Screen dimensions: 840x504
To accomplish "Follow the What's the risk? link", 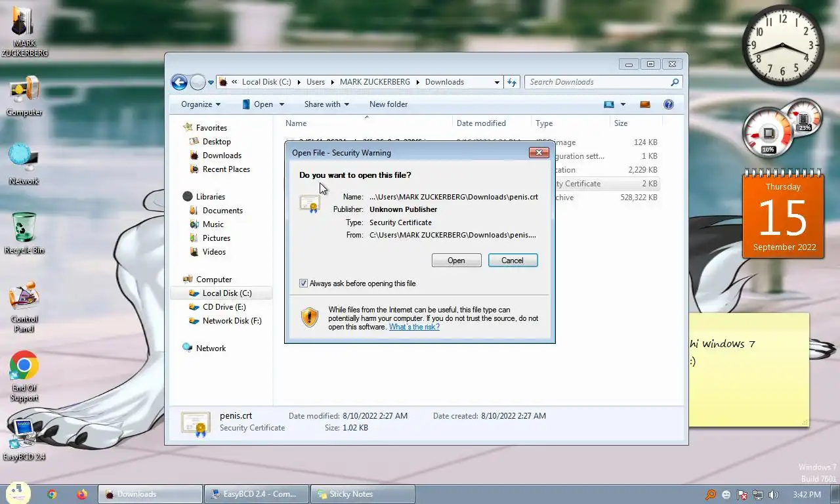I will 414,327.
